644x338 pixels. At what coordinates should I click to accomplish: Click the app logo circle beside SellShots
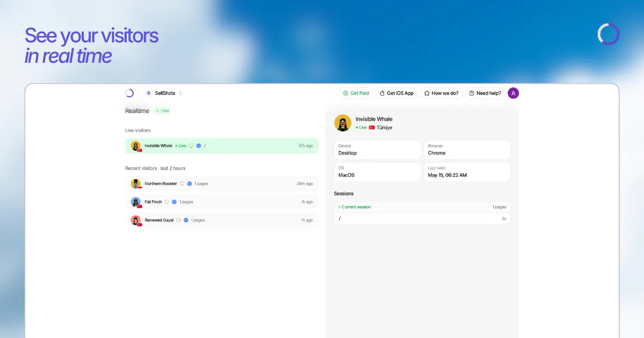click(129, 93)
